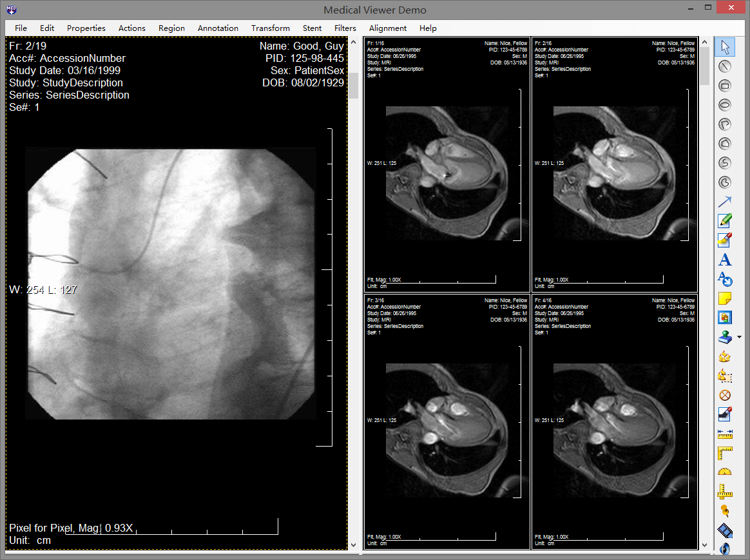Open the Annotation menu
Viewport: 750px width, 560px height.
218,28
